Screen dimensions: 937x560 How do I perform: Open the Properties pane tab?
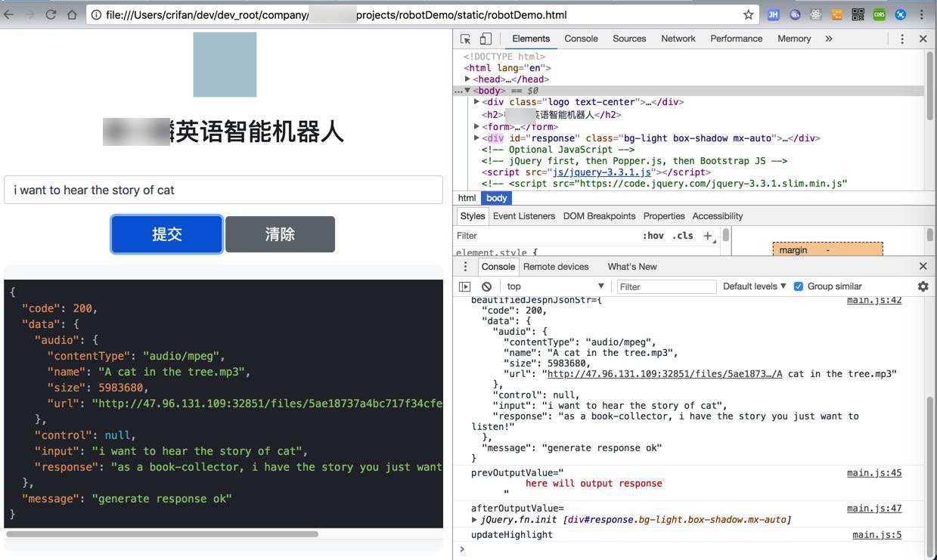(664, 216)
